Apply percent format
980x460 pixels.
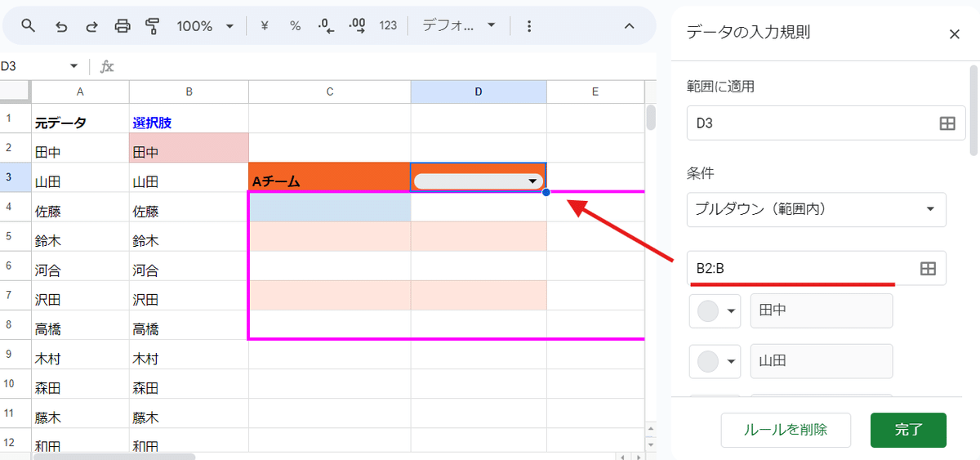tap(295, 26)
